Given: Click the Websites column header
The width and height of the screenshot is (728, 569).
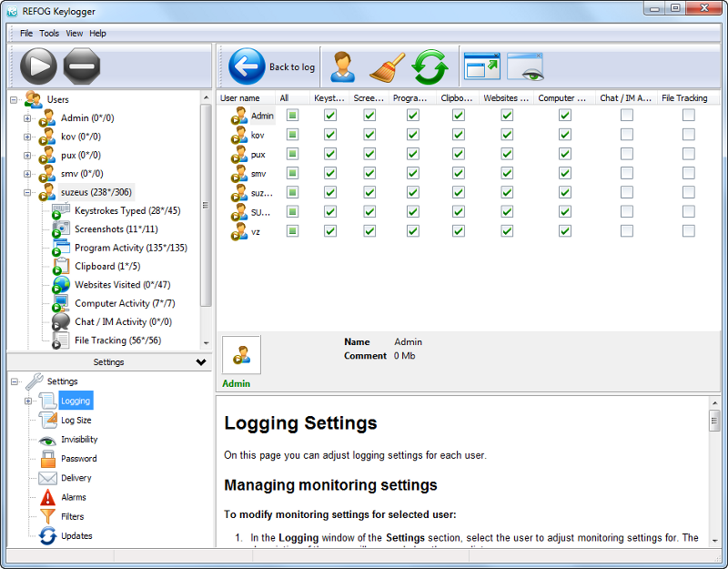Looking at the screenshot, I should point(506,98).
